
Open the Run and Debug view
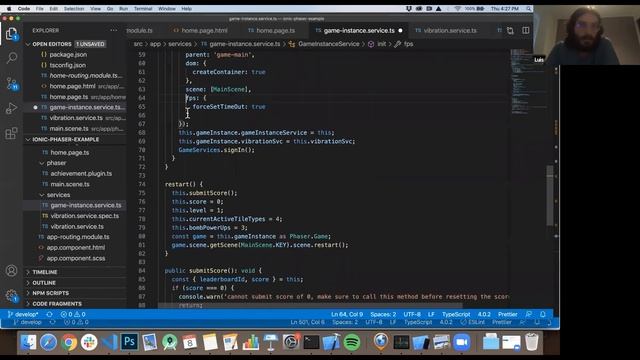point(11,108)
